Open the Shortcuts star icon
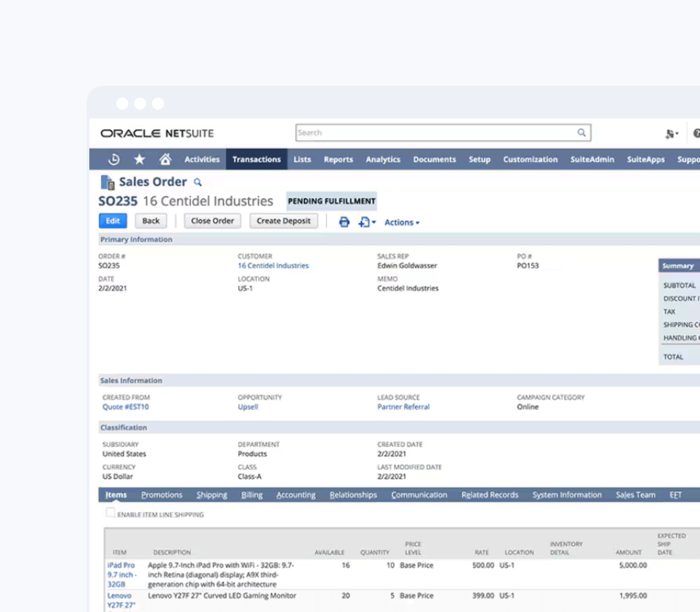 tap(140, 159)
